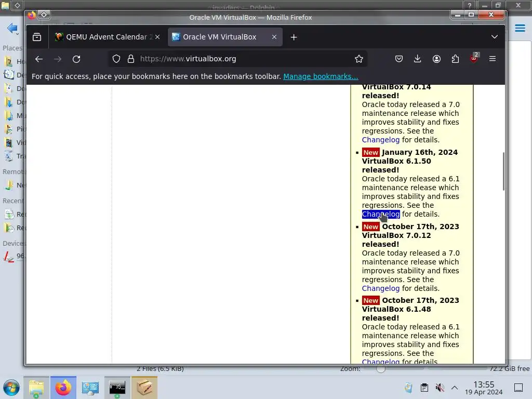Open uBlock Origin extension icon
This screenshot has width=532, height=399.
(x=474, y=58)
